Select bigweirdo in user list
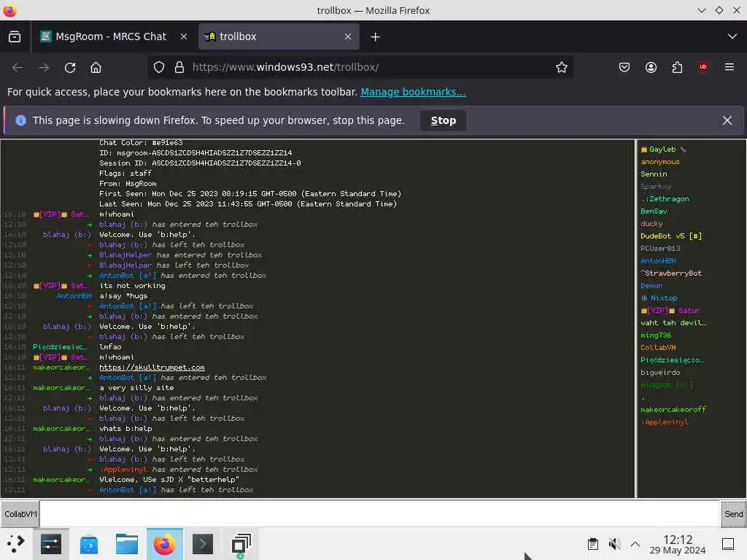The image size is (747, 560). click(x=660, y=373)
